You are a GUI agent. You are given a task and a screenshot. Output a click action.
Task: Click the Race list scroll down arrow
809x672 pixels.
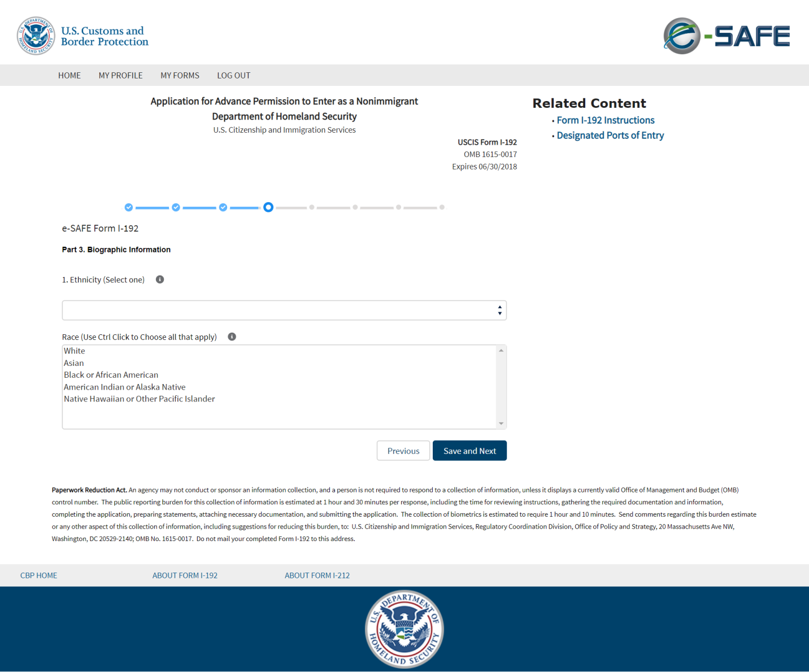[501, 424]
